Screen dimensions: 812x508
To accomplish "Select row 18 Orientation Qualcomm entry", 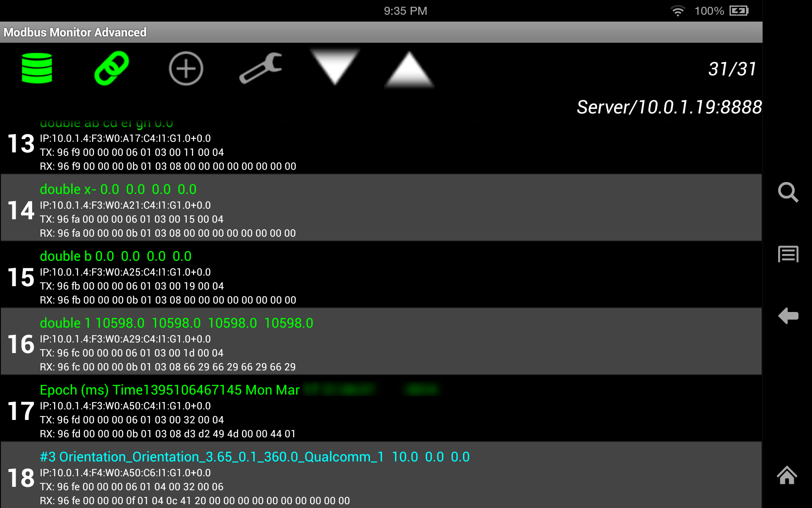I will [381, 475].
